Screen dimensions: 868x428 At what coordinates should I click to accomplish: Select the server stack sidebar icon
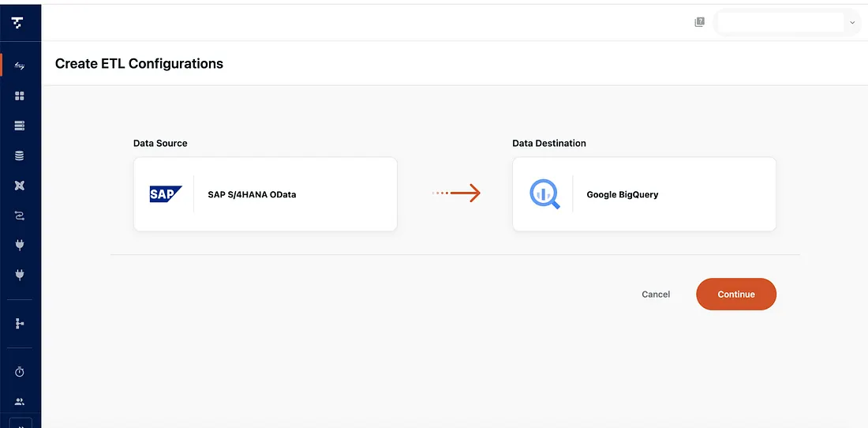tap(20, 126)
